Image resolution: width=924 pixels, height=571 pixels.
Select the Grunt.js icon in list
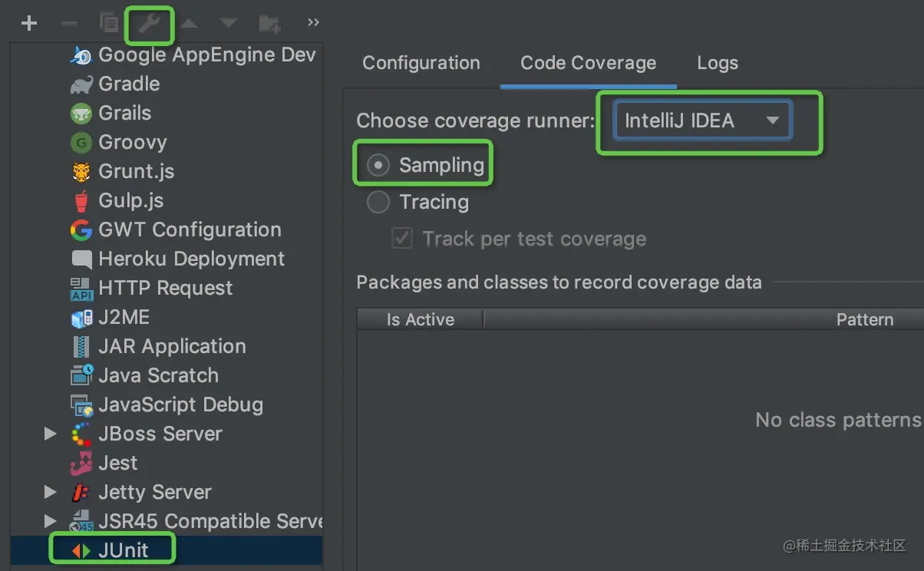tap(81, 172)
